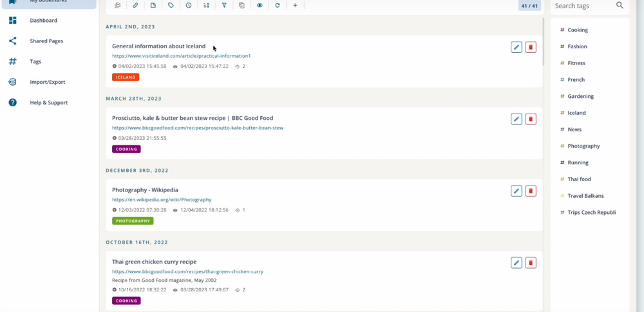Select the Running tag in tag list
This screenshot has width=644, height=312.
[x=578, y=162]
